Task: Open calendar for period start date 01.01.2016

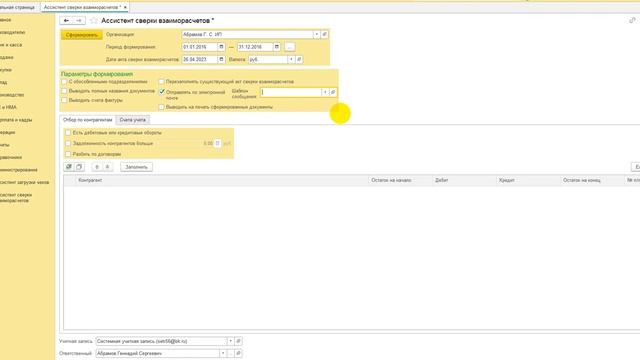Action: point(221,47)
